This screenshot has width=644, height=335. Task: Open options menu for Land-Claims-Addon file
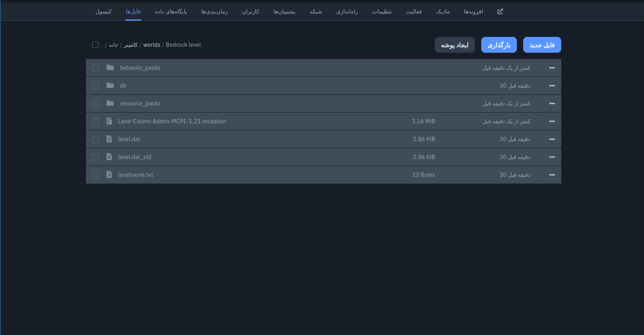tap(552, 121)
